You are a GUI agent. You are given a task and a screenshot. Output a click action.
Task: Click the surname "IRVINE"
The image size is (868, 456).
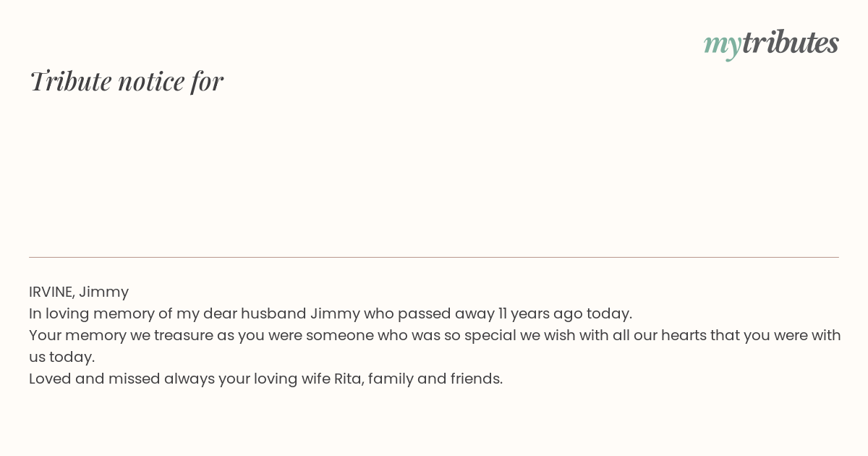pyautogui.click(x=51, y=292)
